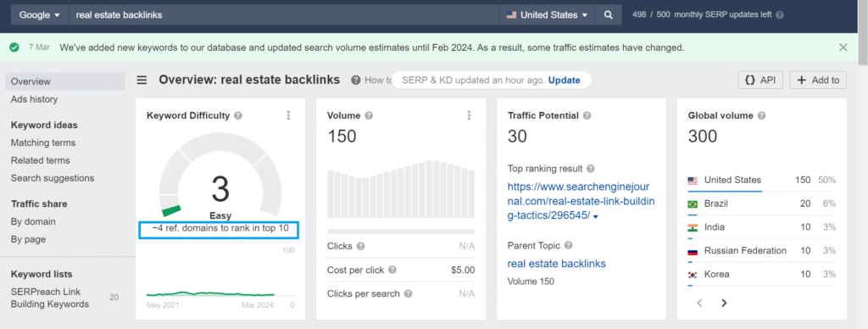Click Update link for SERP & KD

[x=564, y=81]
